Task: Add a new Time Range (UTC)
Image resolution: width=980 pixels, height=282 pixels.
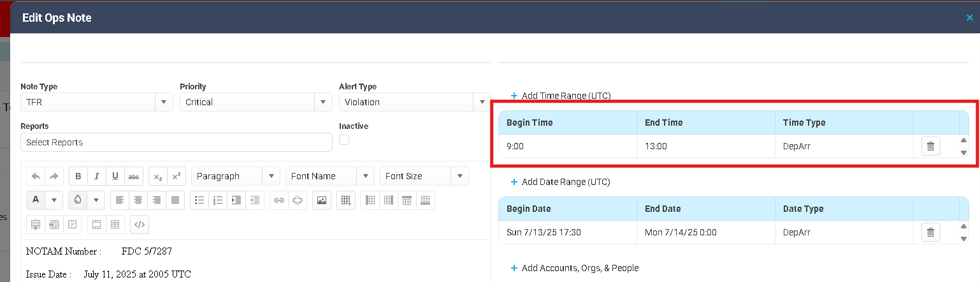Action: tap(561, 96)
